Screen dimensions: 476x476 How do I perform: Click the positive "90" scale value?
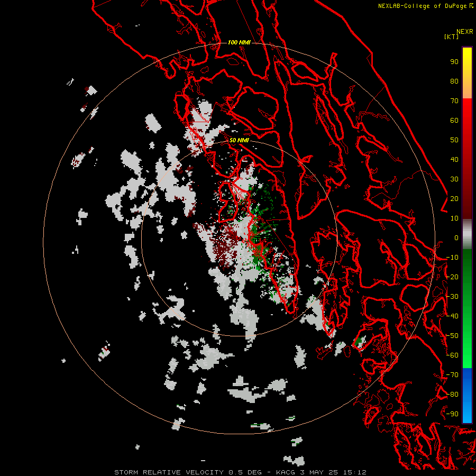coord(454,62)
